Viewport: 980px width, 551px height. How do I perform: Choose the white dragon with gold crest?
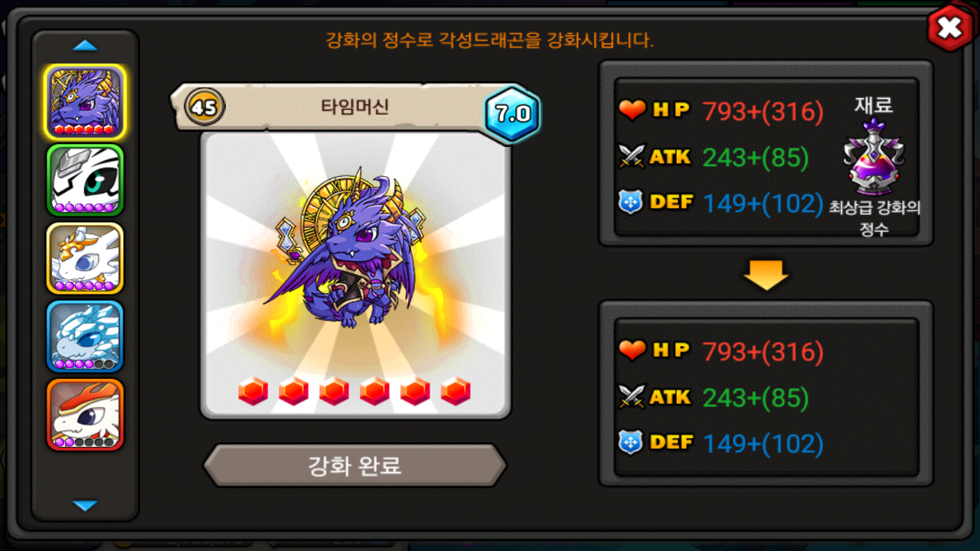point(85,258)
